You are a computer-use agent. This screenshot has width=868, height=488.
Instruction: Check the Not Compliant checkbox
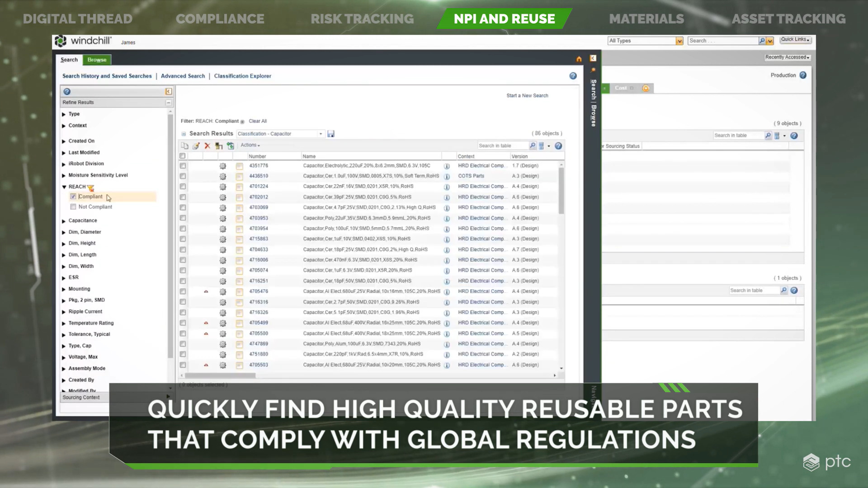pyautogui.click(x=73, y=207)
